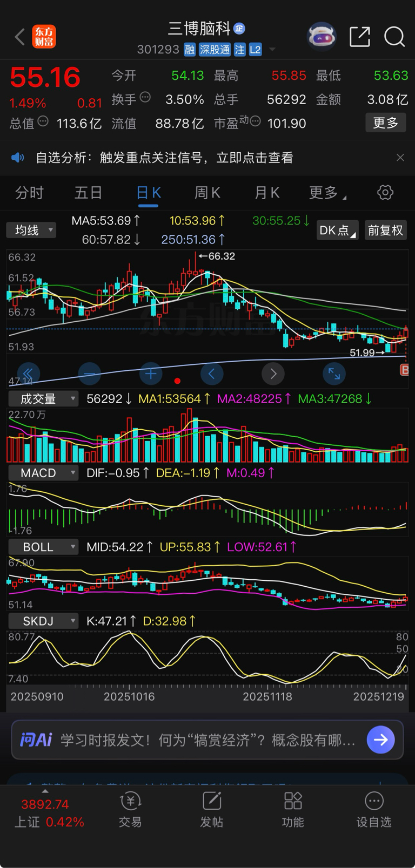Open the 发帖 post tab
Viewport: 415px width, 868px height.
pyautogui.click(x=211, y=810)
